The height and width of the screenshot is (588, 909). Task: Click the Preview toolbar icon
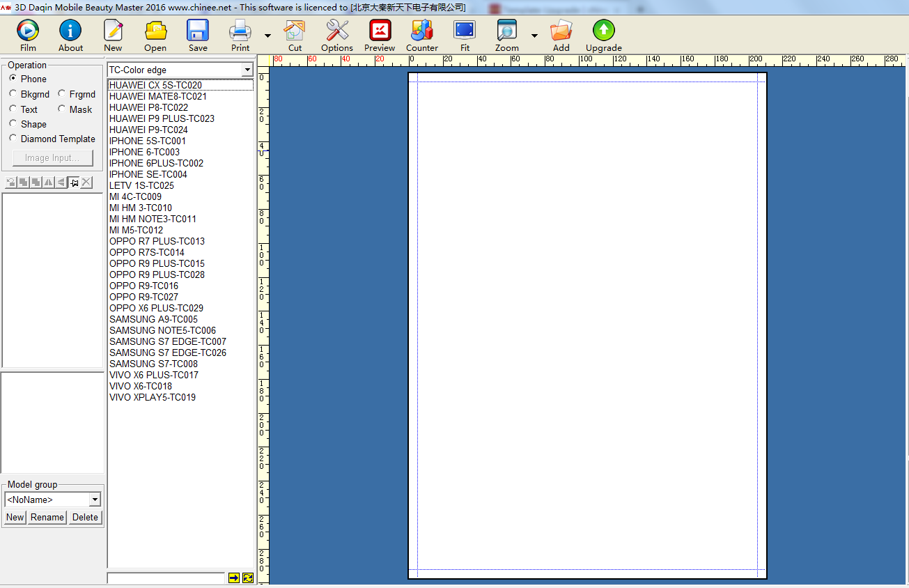[380, 31]
